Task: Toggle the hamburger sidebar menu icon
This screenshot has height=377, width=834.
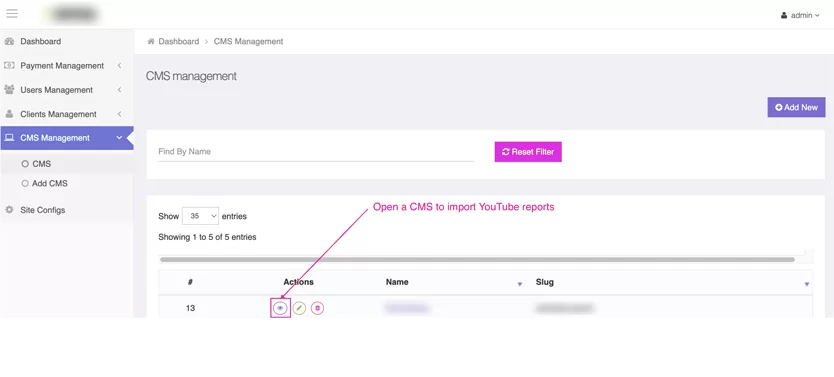Action: pos(12,13)
